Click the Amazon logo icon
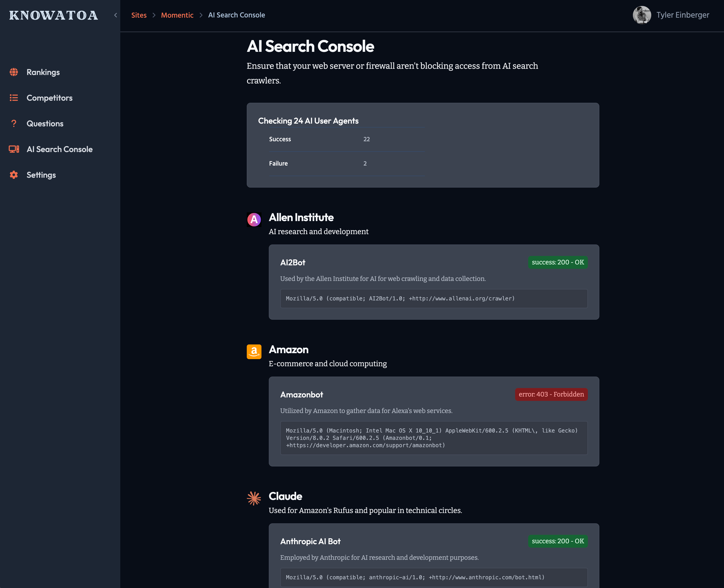The width and height of the screenshot is (724, 588). [254, 352]
